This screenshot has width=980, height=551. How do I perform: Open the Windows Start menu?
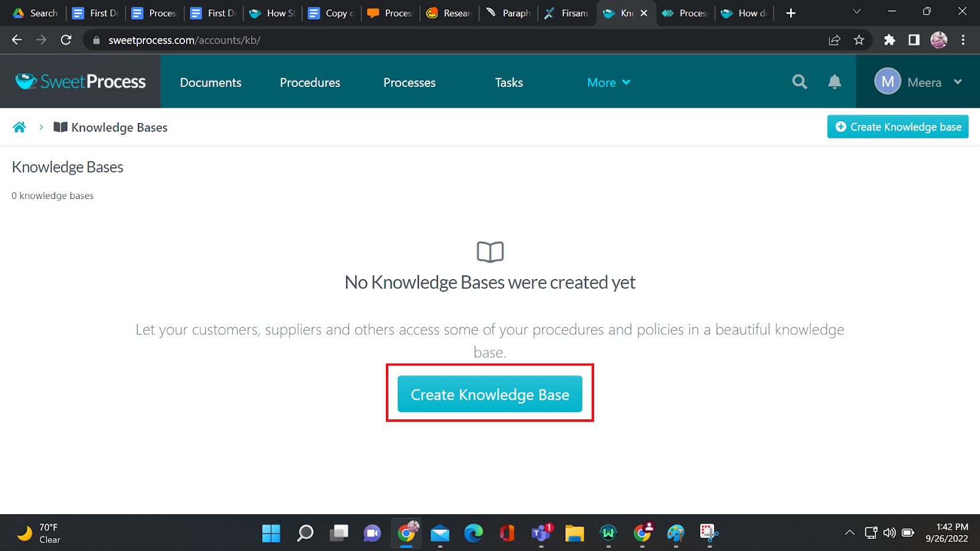[x=271, y=533]
